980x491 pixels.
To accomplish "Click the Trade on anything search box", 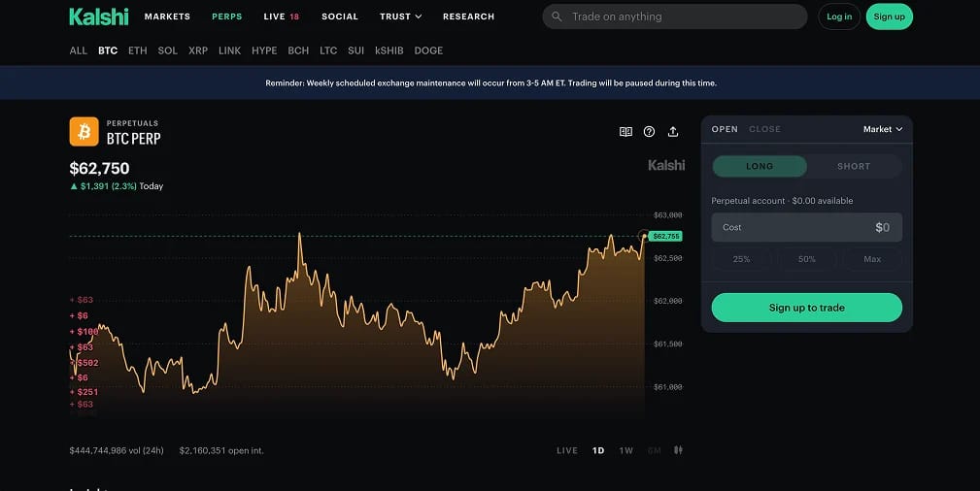I will (x=675, y=16).
